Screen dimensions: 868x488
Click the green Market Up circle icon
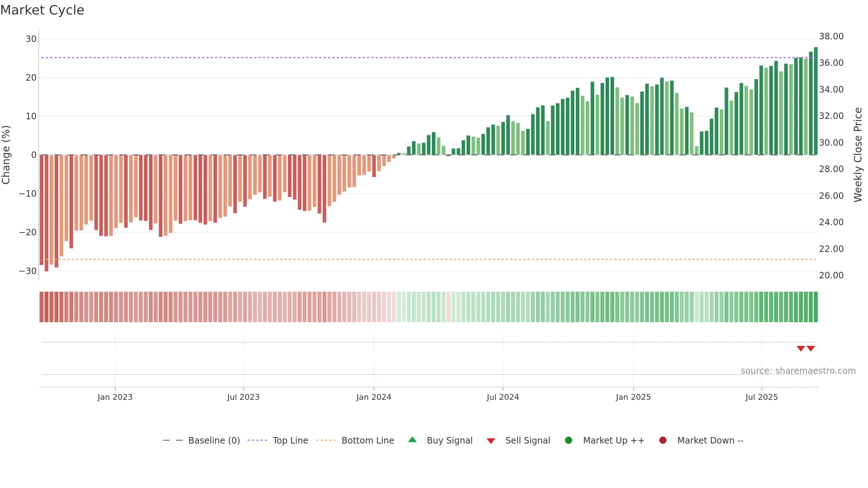click(569, 440)
